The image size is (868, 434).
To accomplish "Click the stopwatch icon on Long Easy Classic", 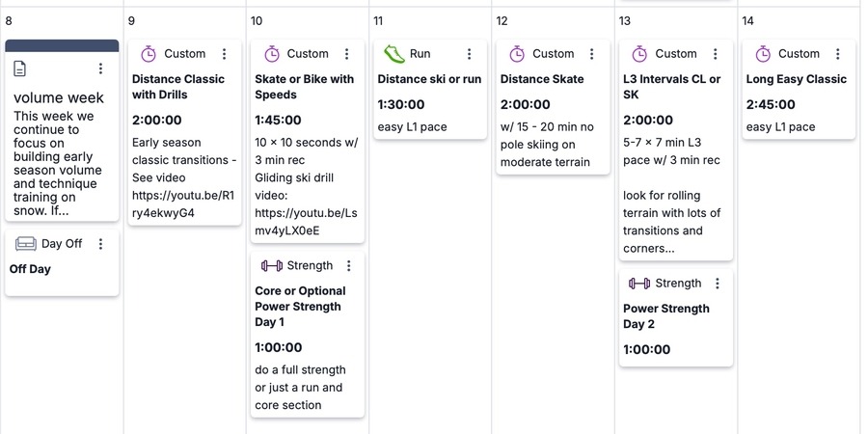I will [763, 54].
